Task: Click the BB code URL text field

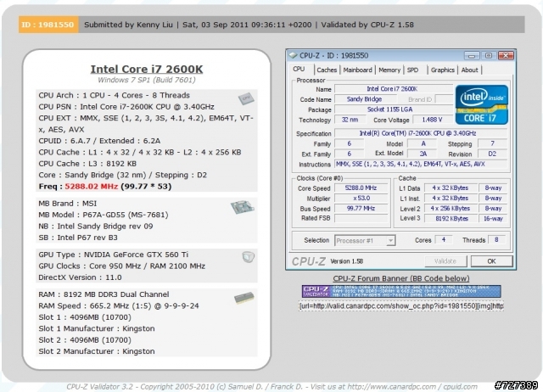Action: click(x=401, y=306)
